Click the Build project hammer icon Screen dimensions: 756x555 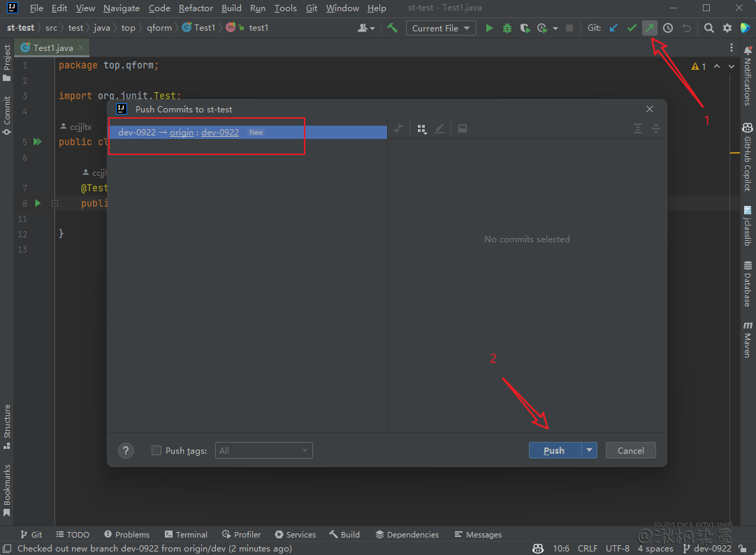(x=393, y=28)
